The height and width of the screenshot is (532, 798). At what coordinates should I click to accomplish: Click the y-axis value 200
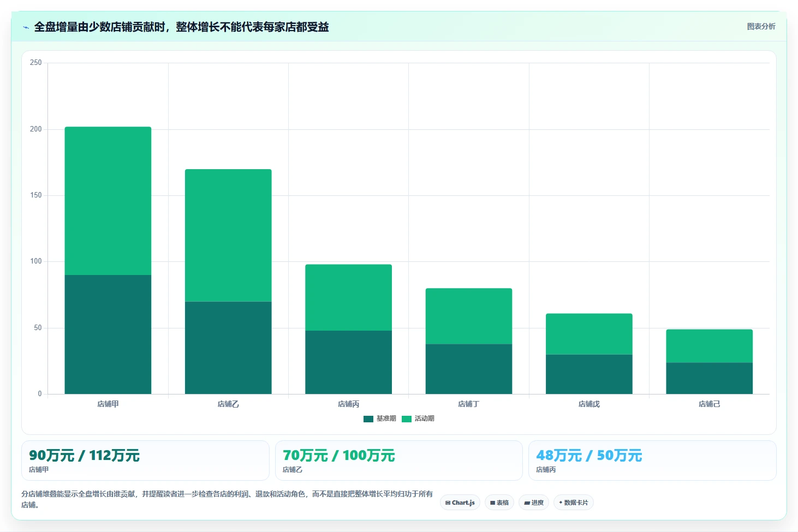coord(36,129)
